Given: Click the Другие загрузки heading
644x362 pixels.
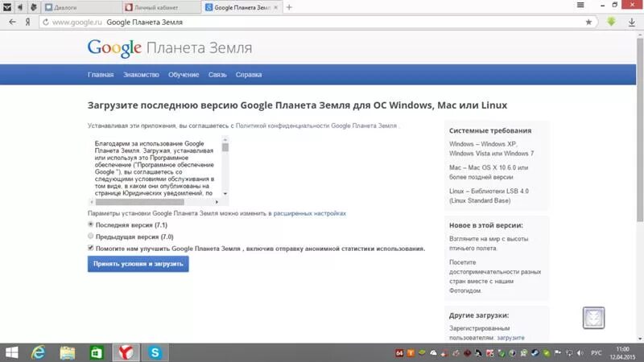Looking at the screenshot, I should coord(479,315).
